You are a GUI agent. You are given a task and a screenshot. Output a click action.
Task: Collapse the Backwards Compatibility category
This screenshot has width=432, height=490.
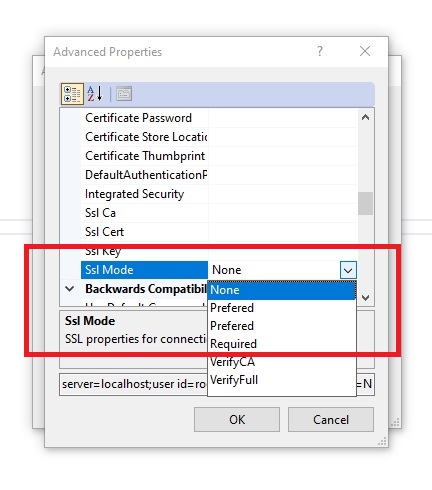[70, 289]
